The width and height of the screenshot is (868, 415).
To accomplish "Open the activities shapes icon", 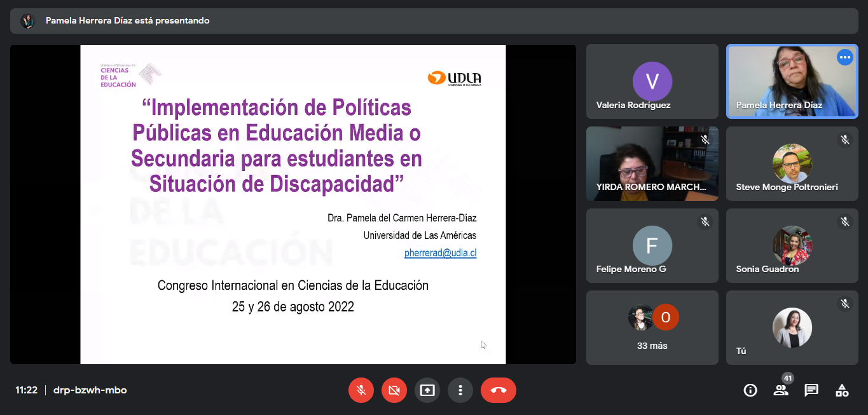I will [842, 390].
